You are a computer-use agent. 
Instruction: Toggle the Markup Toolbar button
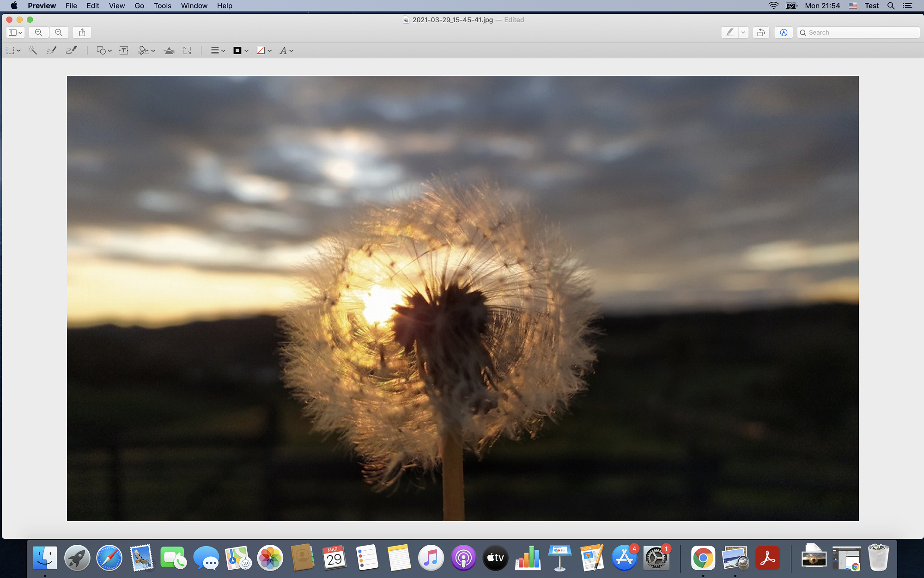click(784, 32)
